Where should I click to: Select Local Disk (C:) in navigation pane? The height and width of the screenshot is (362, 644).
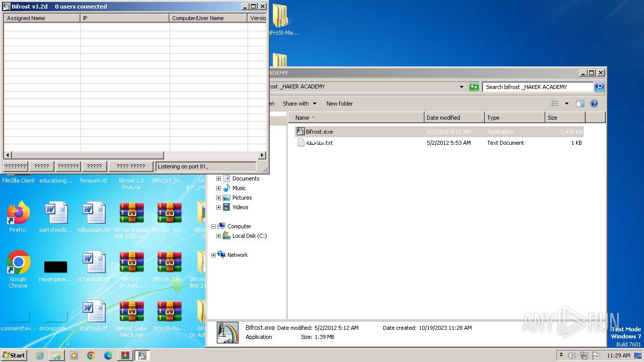tap(249, 236)
